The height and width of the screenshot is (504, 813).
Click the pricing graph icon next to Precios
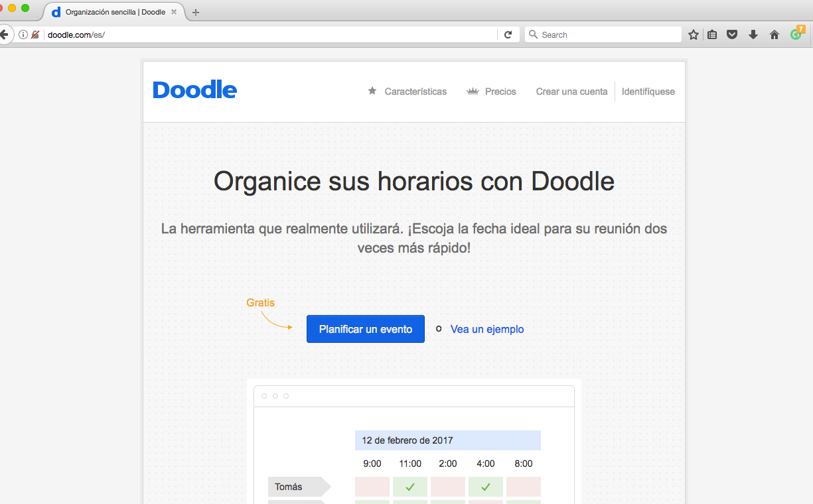pos(473,91)
